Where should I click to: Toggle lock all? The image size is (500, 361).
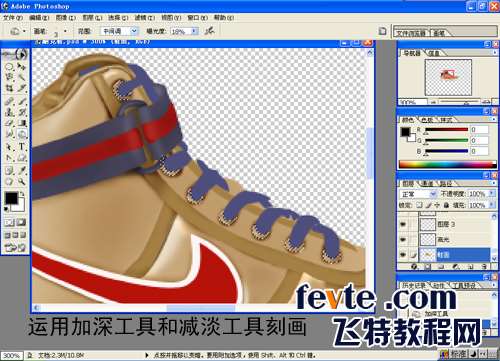[446, 205]
